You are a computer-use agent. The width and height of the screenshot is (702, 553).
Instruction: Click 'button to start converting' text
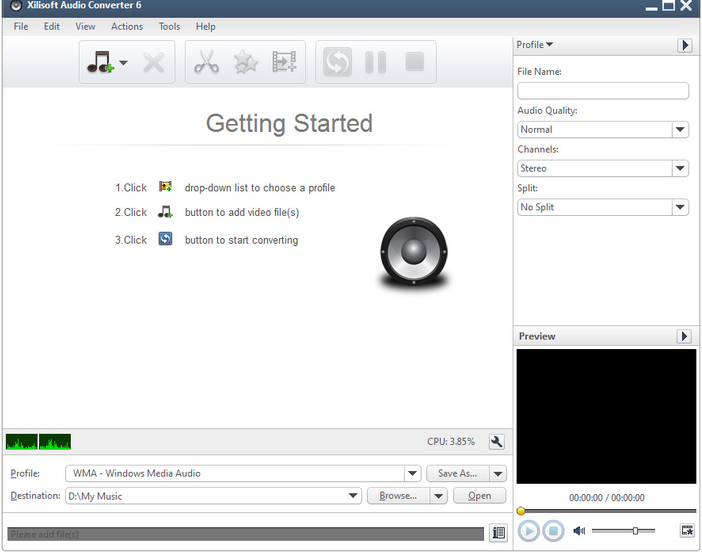[x=241, y=240]
